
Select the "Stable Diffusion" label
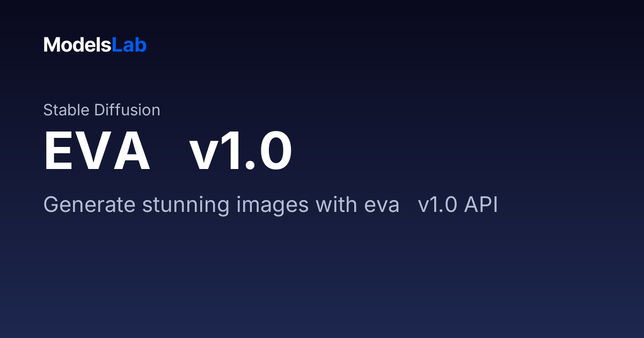101,110
